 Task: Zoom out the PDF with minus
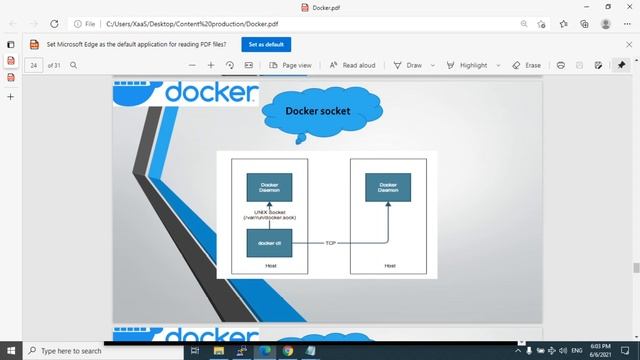tap(192, 65)
